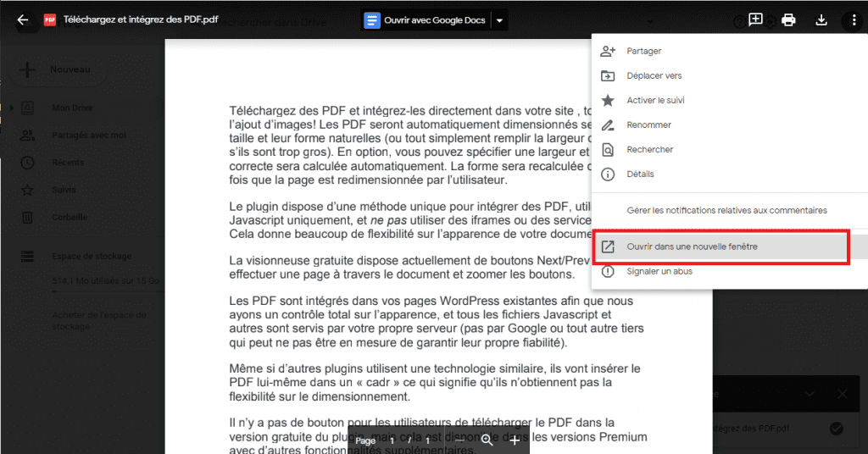Click the magnifier zoom reset icon

pos(487,440)
